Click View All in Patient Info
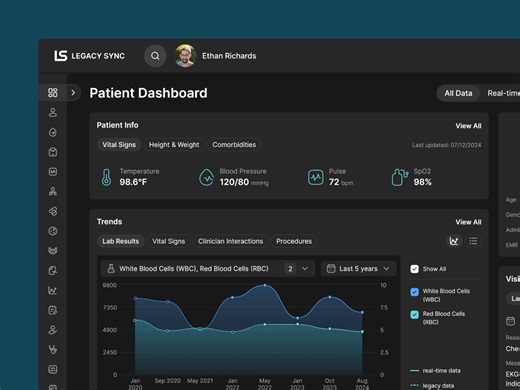 pos(468,126)
